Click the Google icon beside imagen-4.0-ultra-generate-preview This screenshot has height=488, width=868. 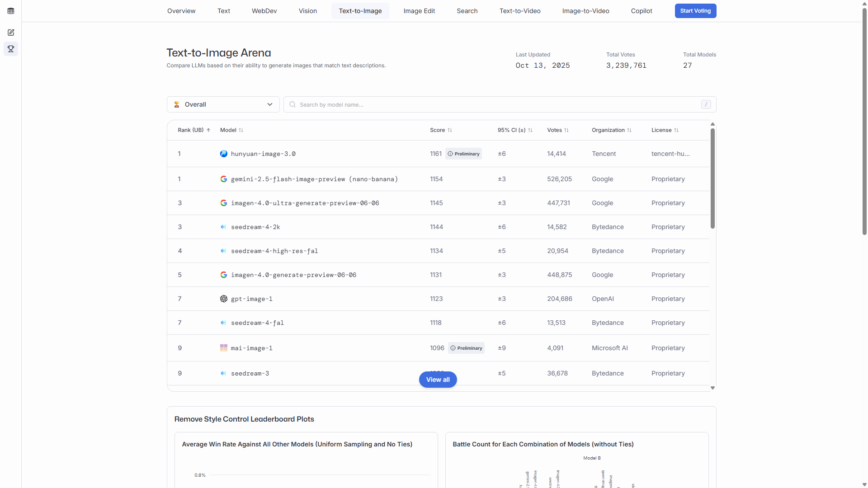click(223, 203)
